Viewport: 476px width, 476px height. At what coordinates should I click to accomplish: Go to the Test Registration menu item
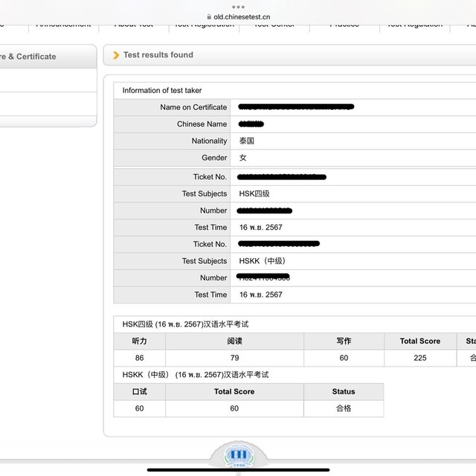coord(204,25)
